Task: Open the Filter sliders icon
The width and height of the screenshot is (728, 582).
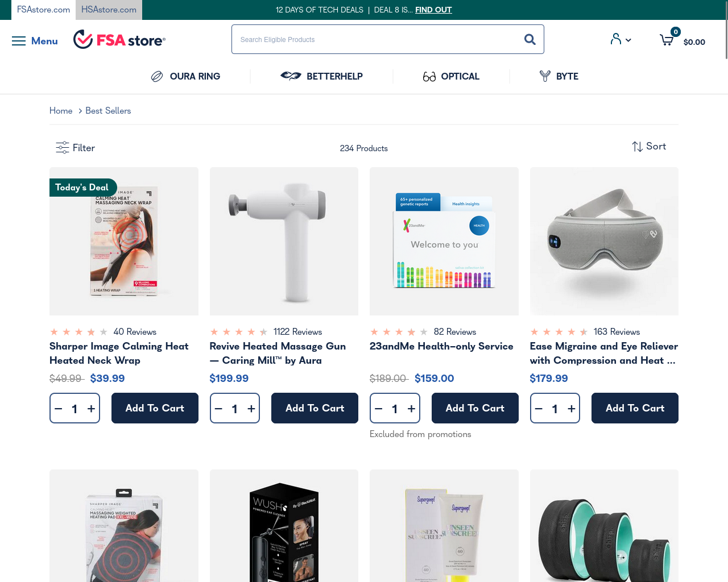Action: [x=63, y=148]
